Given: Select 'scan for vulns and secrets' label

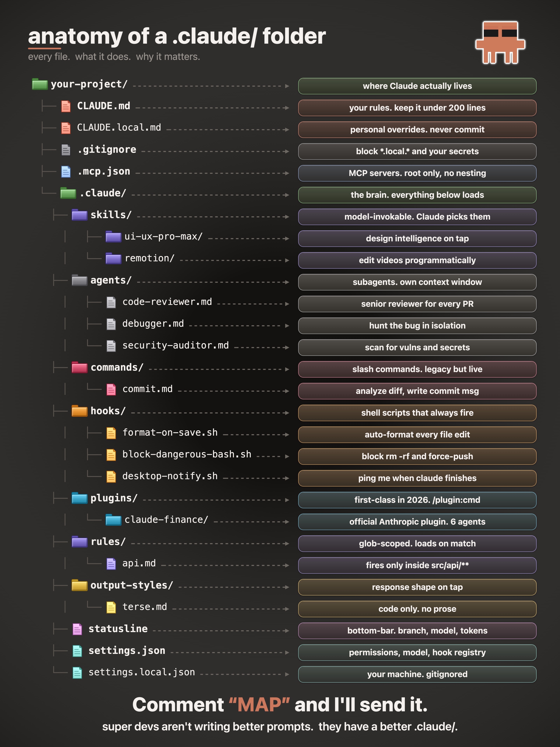Looking at the screenshot, I should (x=417, y=347).
